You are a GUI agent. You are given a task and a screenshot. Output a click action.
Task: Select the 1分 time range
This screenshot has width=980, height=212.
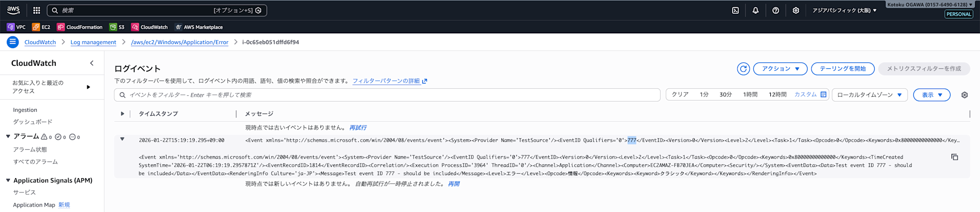pos(704,94)
